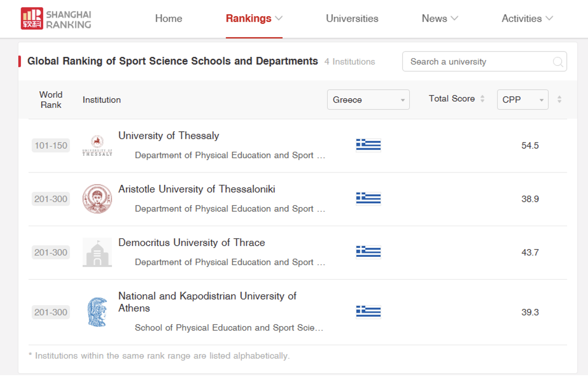The width and height of the screenshot is (588, 376).
Task: Click the Aristotle University of Thessaloniki seal
Action: [x=97, y=199]
